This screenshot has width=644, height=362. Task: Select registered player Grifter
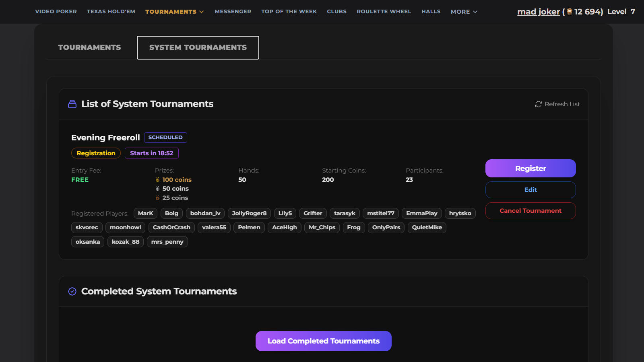pyautogui.click(x=313, y=213)
